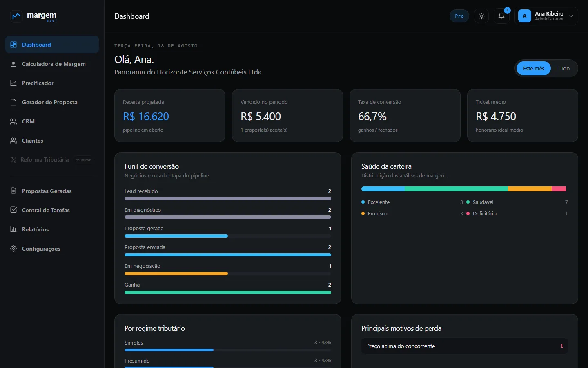588x368 pixels.
Task: Click the Funil de conversão heading
Action: tap(151, 166)
